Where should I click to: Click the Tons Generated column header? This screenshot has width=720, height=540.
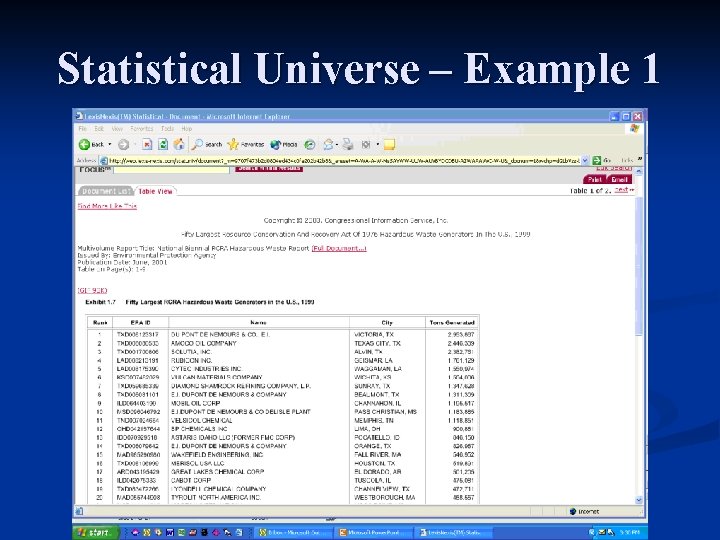452,322
